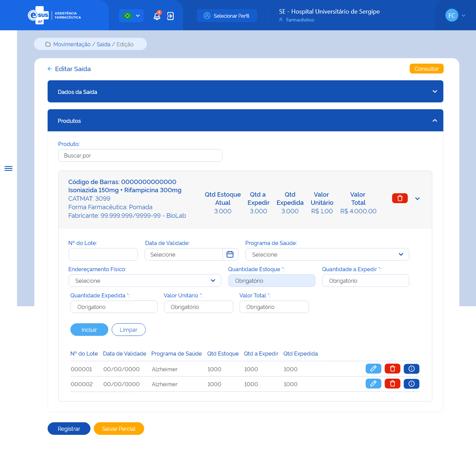Collapse the Isoniazida product card chevron
This screenshot has width=476, height=459.
coord(418,198)
